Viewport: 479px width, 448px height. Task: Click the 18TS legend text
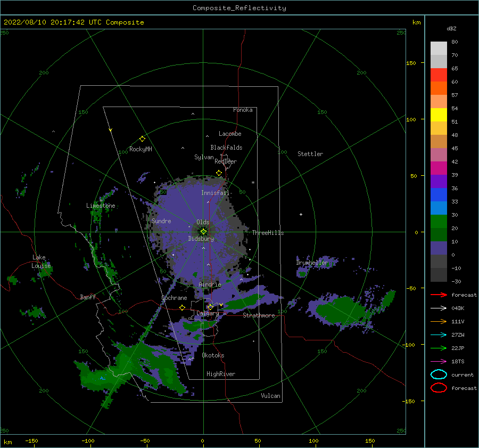click(x=458, y=361)
